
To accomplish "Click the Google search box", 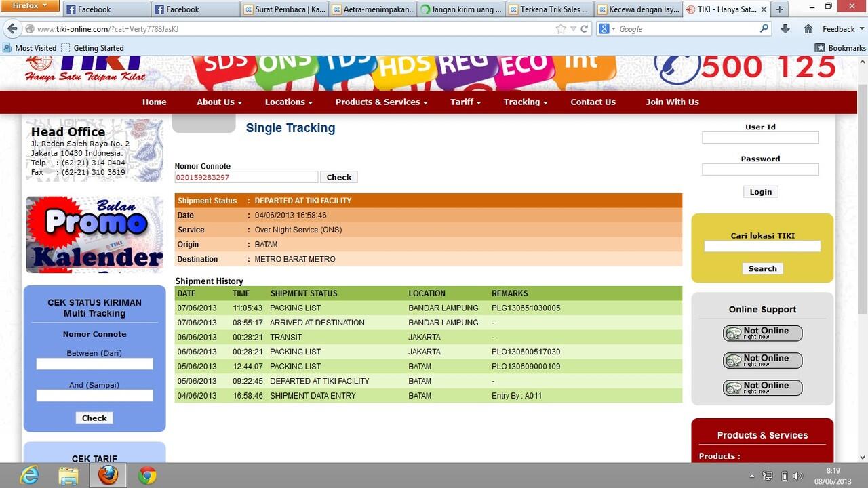I will pos(685,28).
